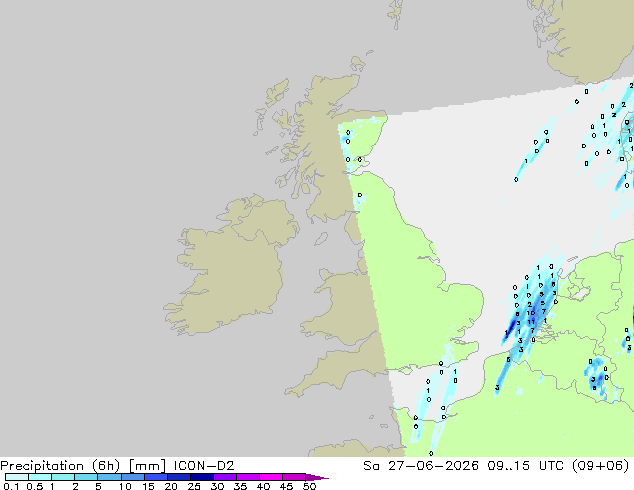Select the 45–50 mm legend swatch
The image size is (634, 490).
click(x=294, y=477)
